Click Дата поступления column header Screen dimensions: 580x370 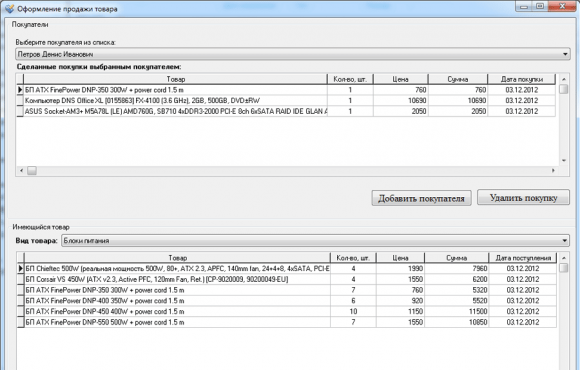[523, 258]
